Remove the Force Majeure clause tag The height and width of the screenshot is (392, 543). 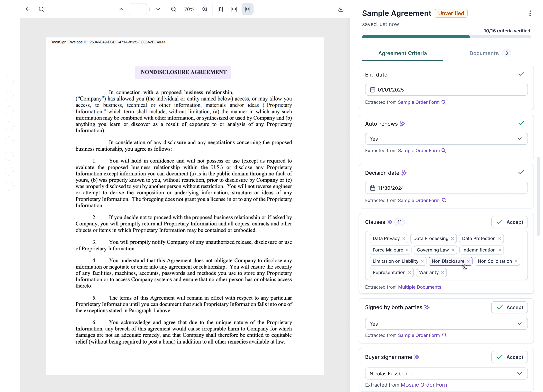coord(408,250)
